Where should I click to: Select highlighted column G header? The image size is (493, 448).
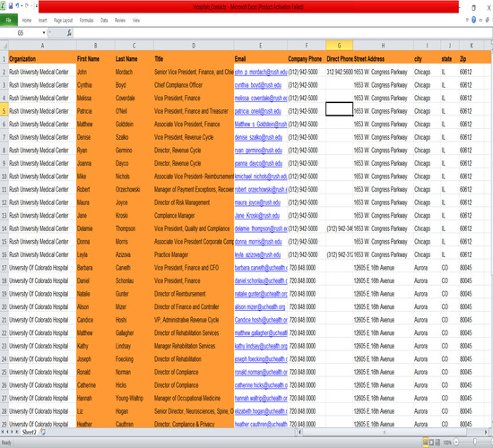coord(339,46)
